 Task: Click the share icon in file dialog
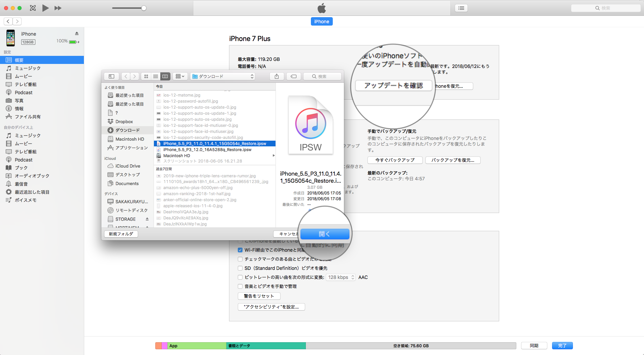pyautogui.click(x=277, y=76)
